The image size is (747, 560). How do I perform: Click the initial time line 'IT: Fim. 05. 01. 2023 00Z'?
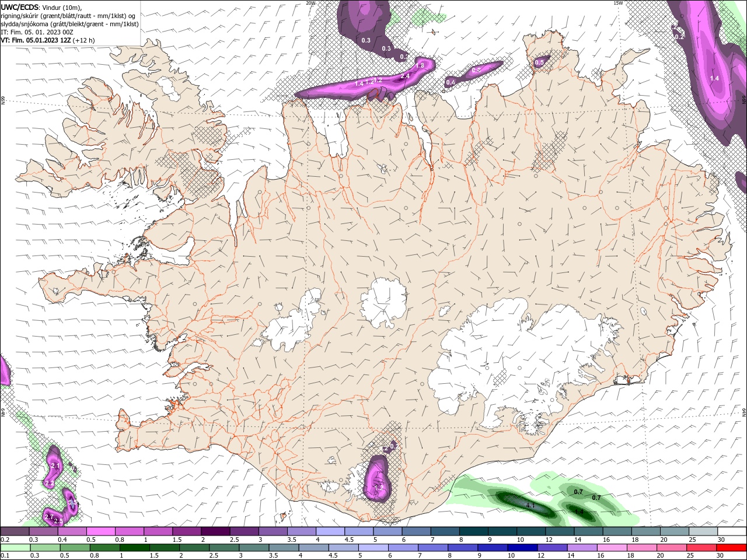tap(36, 32)
